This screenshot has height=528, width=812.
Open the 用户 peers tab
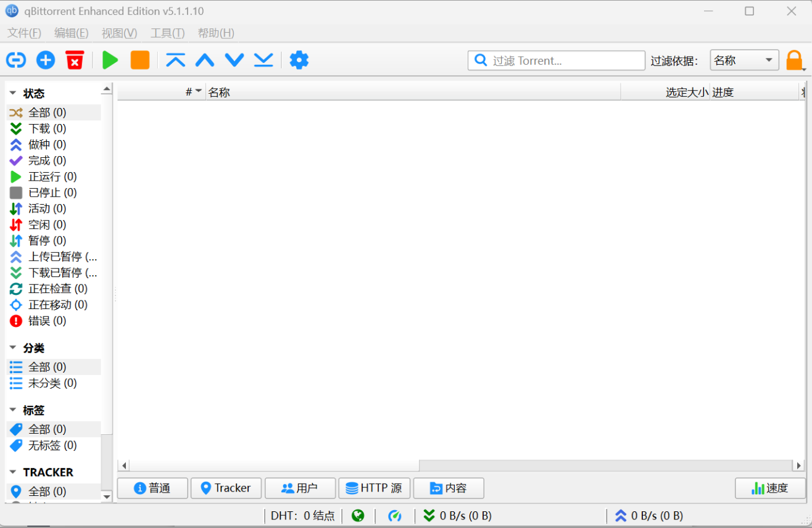click(x=300, y=488)
